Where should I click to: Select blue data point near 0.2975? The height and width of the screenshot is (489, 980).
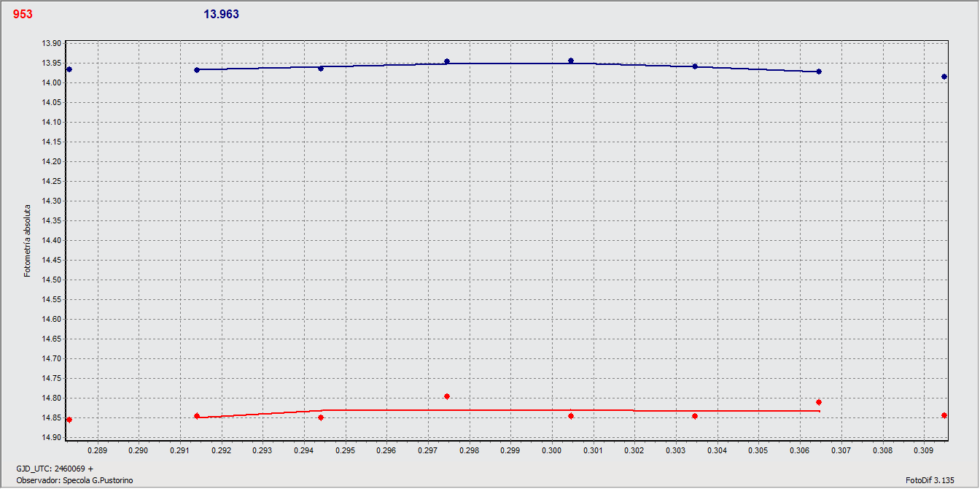447,62
